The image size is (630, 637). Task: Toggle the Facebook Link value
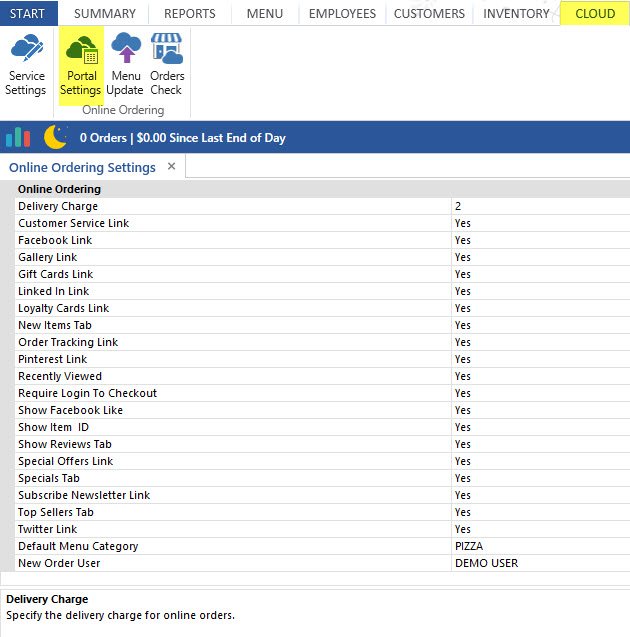(538, 240)
